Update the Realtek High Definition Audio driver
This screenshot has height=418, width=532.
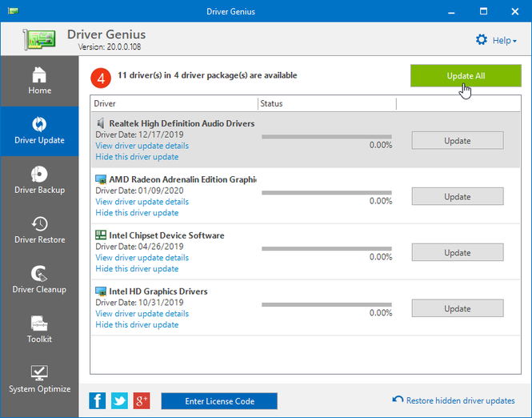click(x=458, y=141)
